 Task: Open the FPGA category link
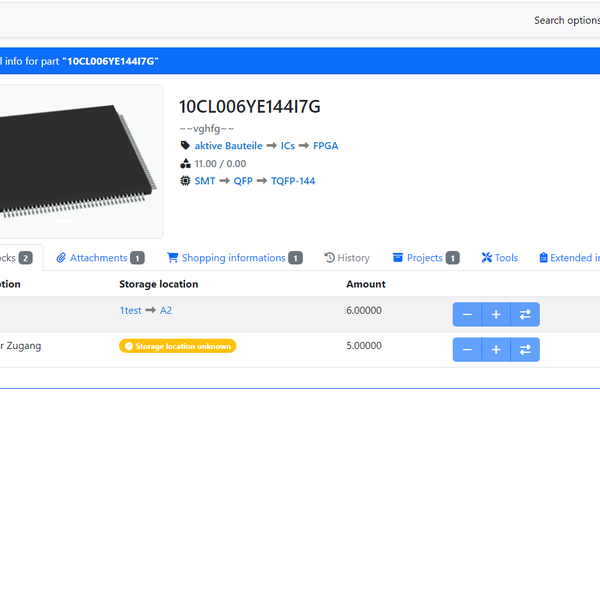click(325, 146)
